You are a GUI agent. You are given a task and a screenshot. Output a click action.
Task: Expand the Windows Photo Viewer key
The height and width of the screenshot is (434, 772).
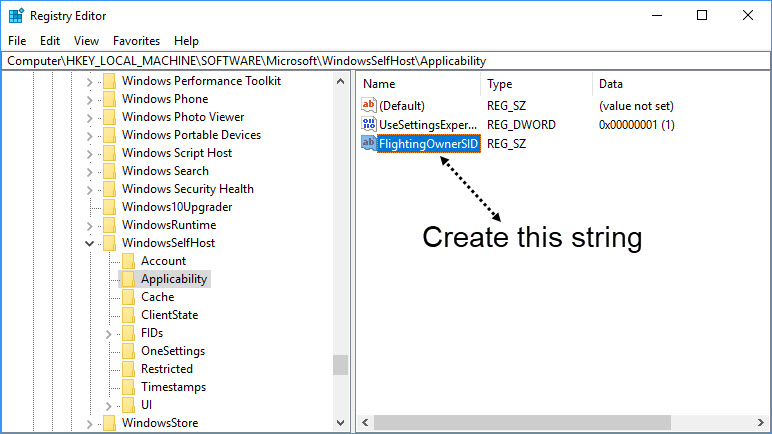click(90, 118)
